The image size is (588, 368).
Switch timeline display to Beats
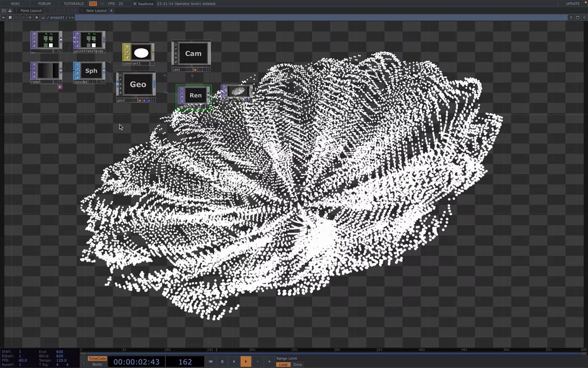click(97, 364)
